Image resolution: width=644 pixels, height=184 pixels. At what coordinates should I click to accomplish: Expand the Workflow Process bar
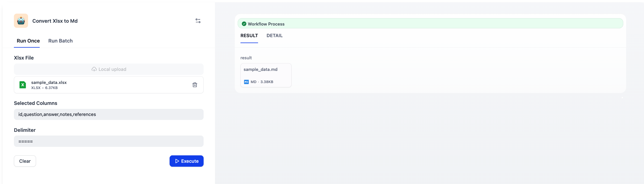430,24
